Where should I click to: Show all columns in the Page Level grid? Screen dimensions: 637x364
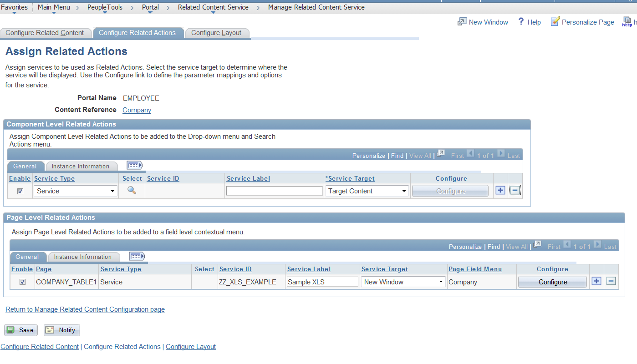click(137, 256)
